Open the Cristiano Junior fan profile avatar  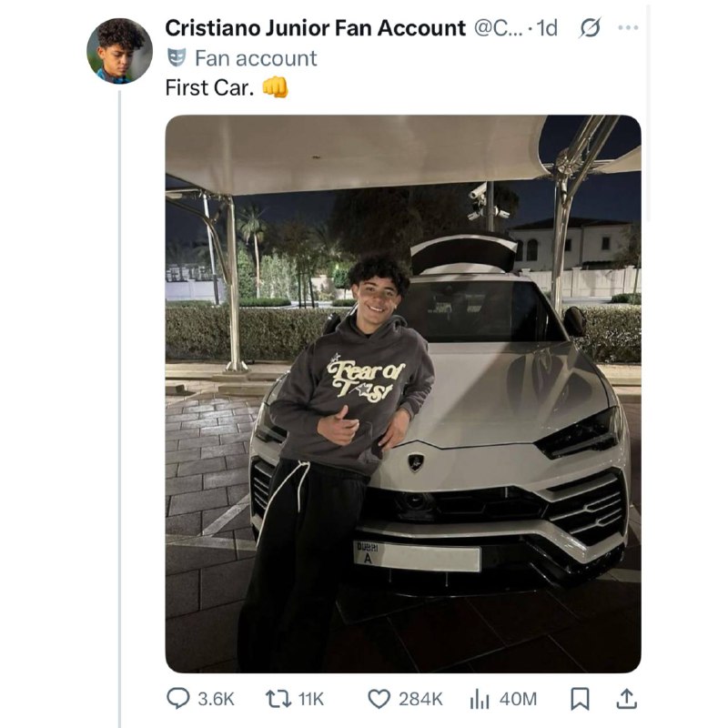[119, 51]
